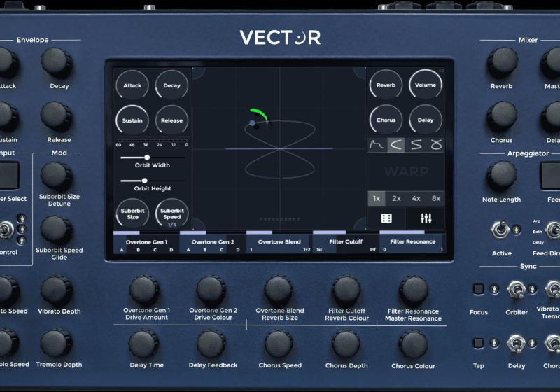Click the Filter Resonance Master Resonance knob
The image size is (560, 392).
click(413, 290)
